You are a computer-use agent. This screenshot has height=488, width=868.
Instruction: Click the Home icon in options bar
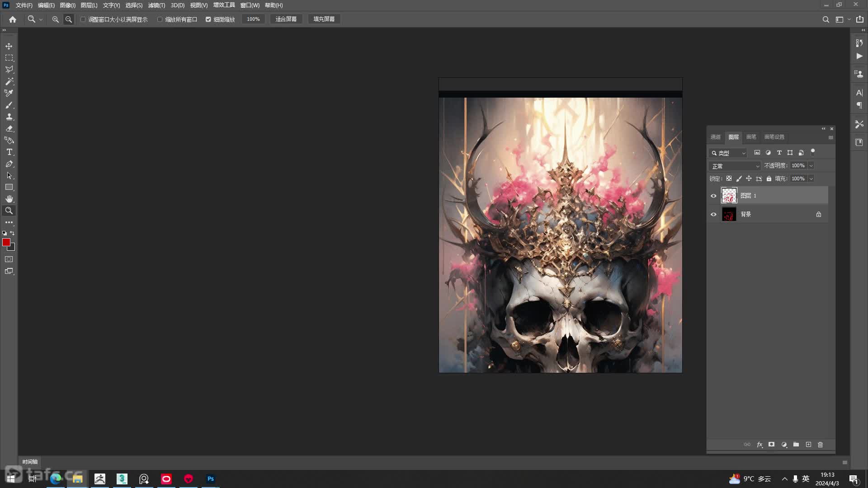pyautogui.click(x=13, y=19)
